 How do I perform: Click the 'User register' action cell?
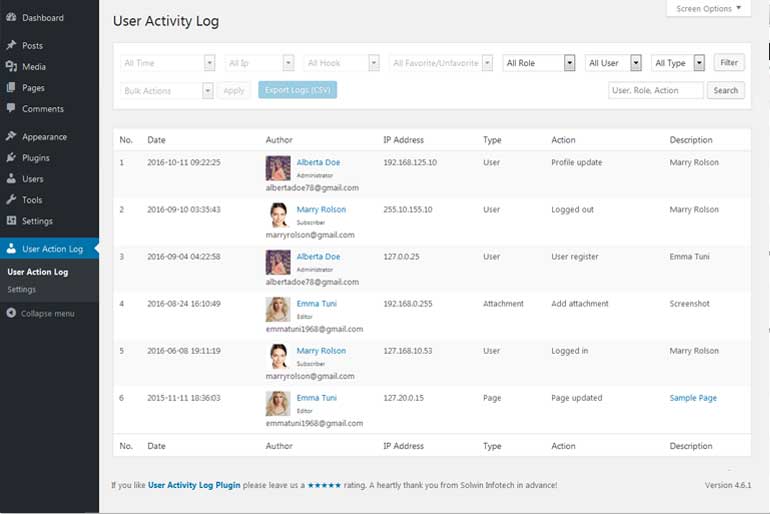pos(575,256)
